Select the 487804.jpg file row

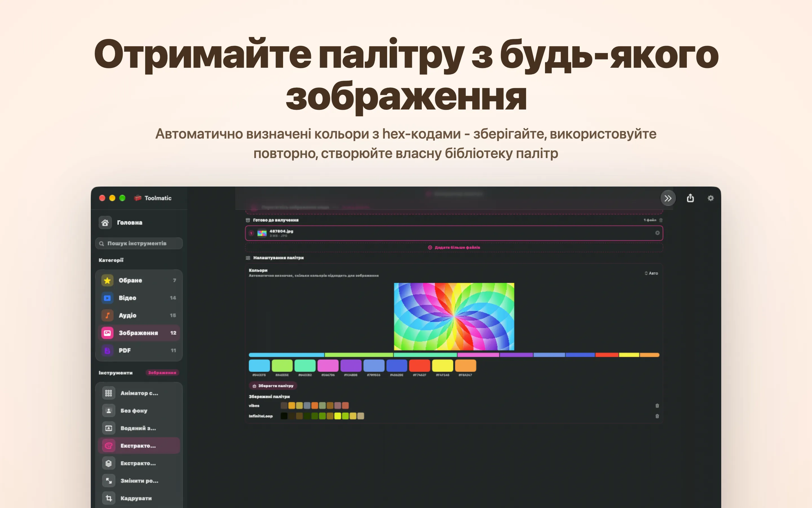pos(454,233)
